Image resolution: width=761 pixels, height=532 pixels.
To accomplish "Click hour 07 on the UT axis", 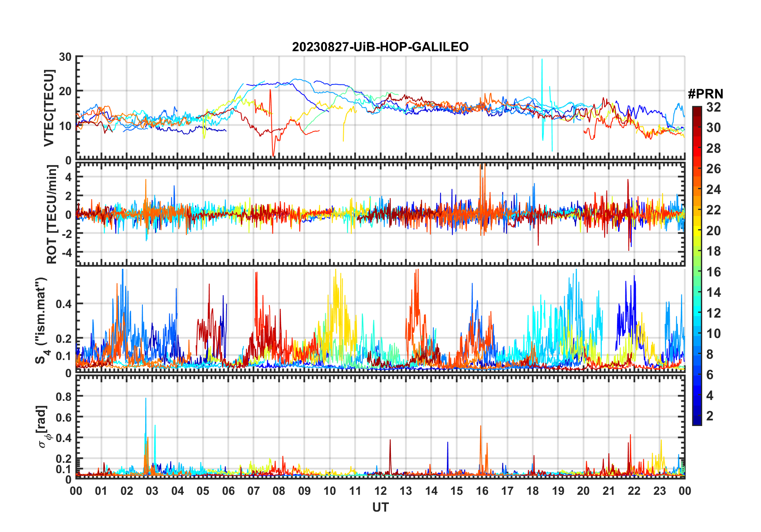I will pyautogui.click(x=254, y=491).
